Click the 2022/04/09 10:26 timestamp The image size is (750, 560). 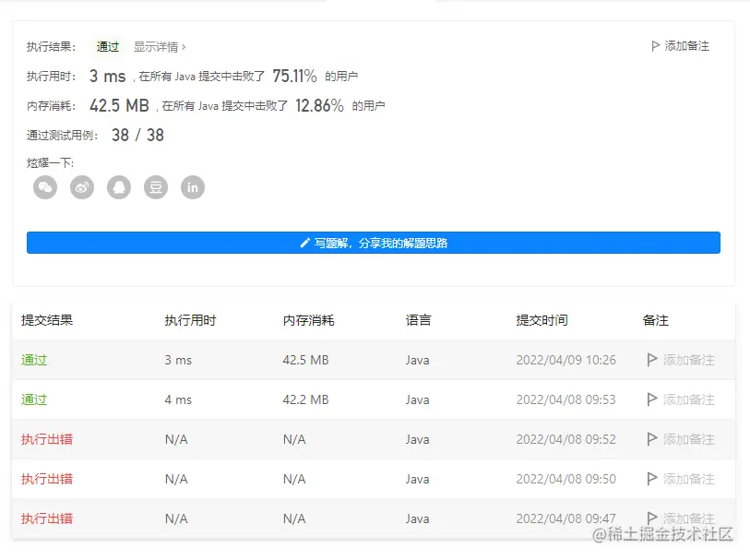tap(565, 360)
